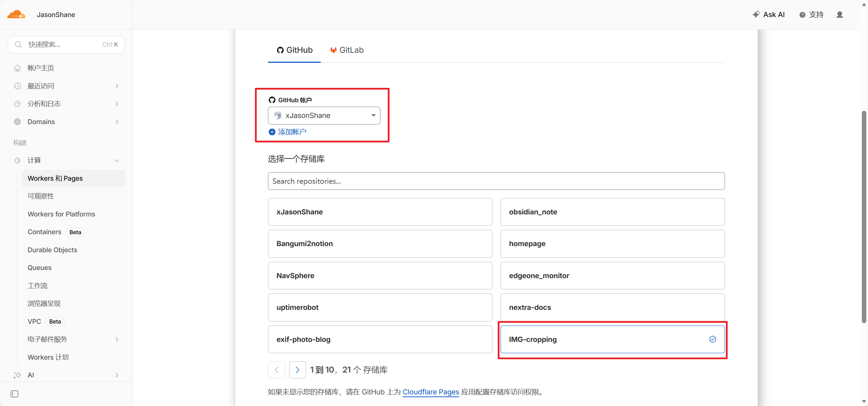
Task: Open Durable Objects in sidebar
Action: tap(52, 250)
